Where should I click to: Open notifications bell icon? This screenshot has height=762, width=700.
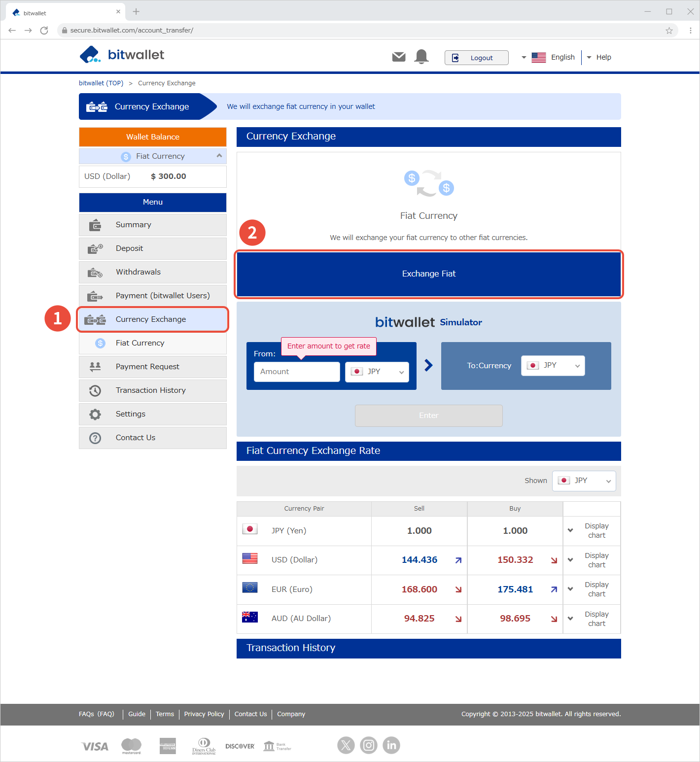[421, 57]
